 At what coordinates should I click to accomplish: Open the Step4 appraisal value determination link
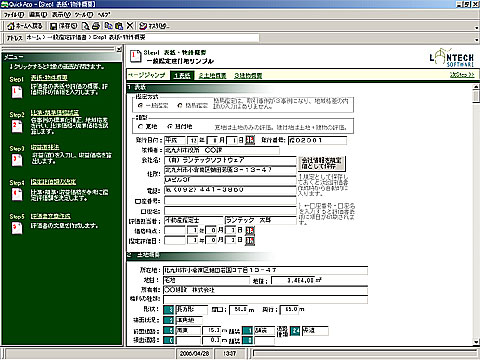tap(53, 182)
